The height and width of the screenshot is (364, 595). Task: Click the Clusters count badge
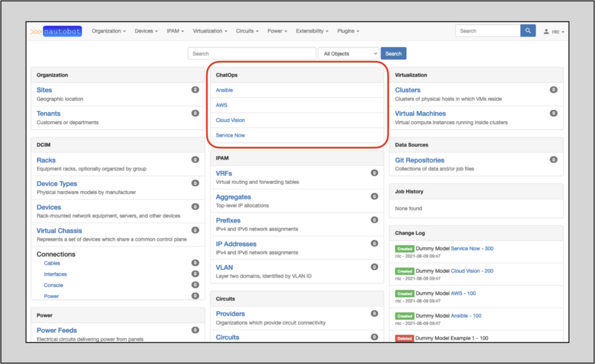tap(554, 90)
